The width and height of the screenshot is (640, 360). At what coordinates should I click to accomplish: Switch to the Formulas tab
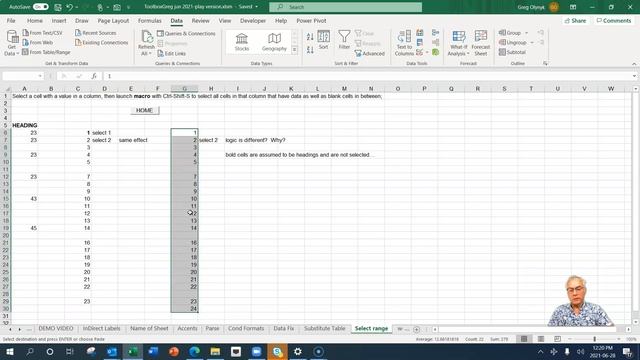(x=149, y=20)
